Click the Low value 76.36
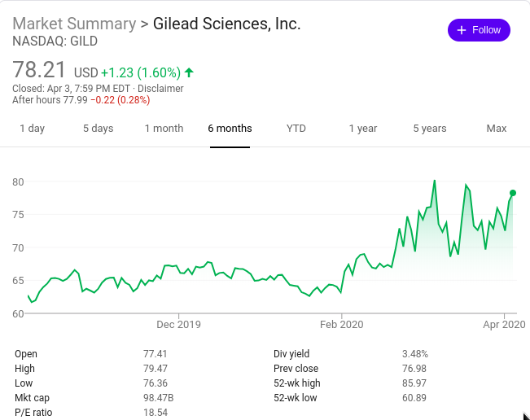Screen dimensions: 530x420 pos(155,383)
